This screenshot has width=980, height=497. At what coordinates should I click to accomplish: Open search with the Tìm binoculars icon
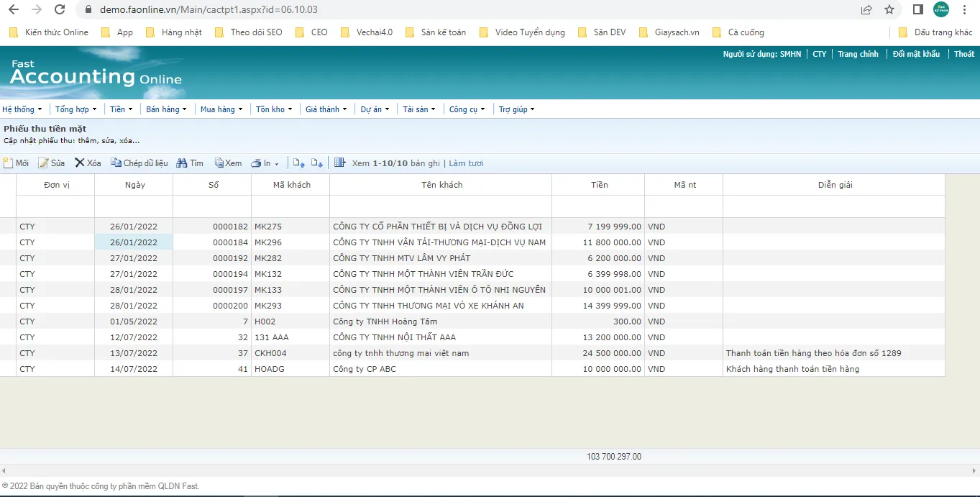pyautogui.click(x=182, y=163)
